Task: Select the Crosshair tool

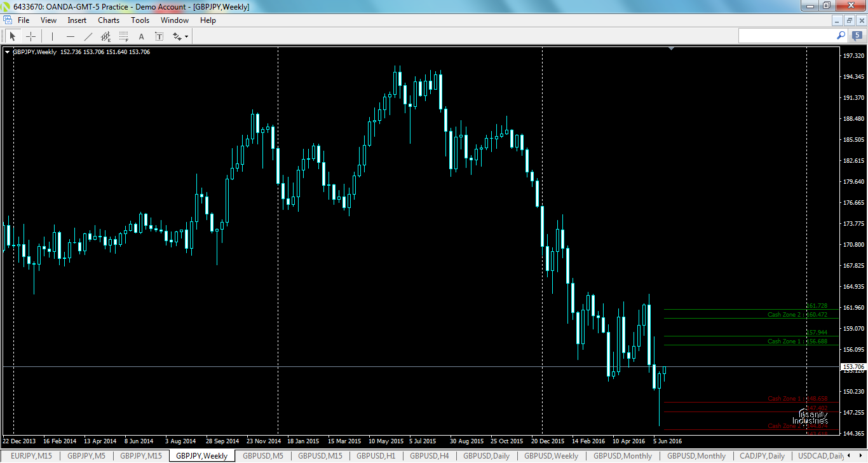Action: [x=31, y=36]
